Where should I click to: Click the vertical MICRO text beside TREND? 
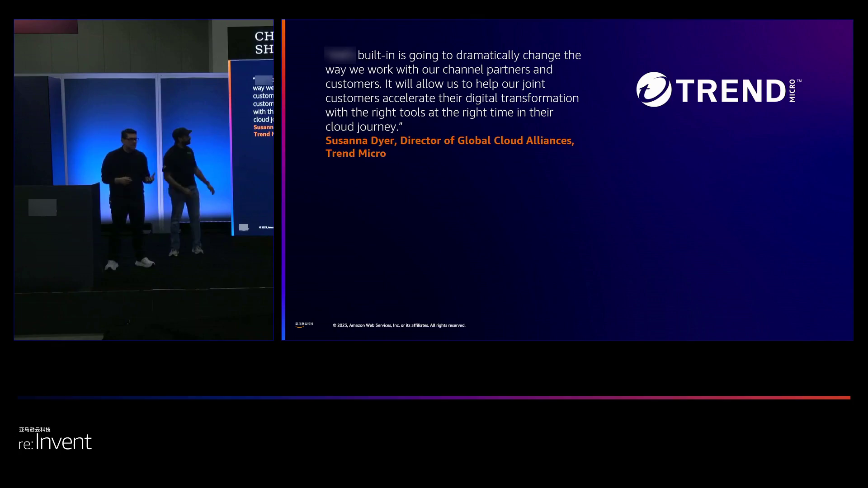(x=793, y=91)
